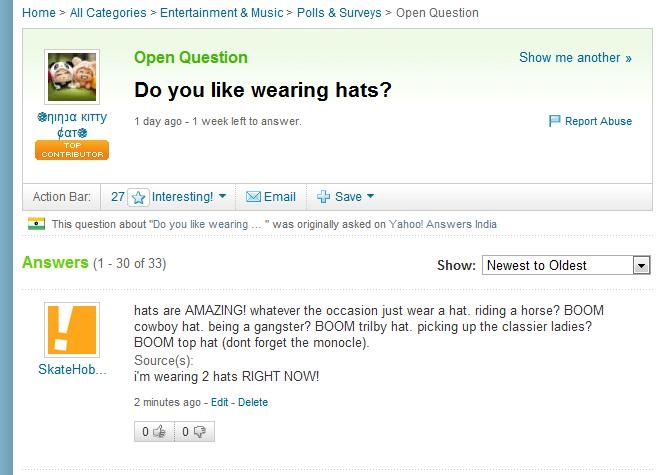Click the Email envelope icon
Screen dimensions: 659x475
253,197
